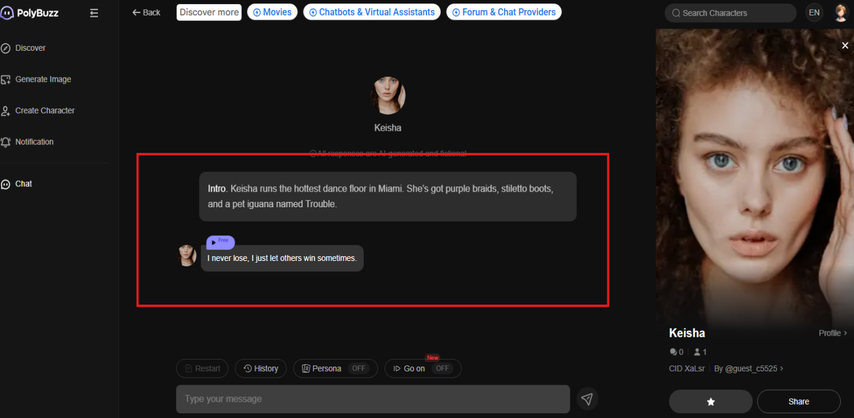854x418 pixels.
Task: Open the Movies ad link
Action: click(272, 12)
